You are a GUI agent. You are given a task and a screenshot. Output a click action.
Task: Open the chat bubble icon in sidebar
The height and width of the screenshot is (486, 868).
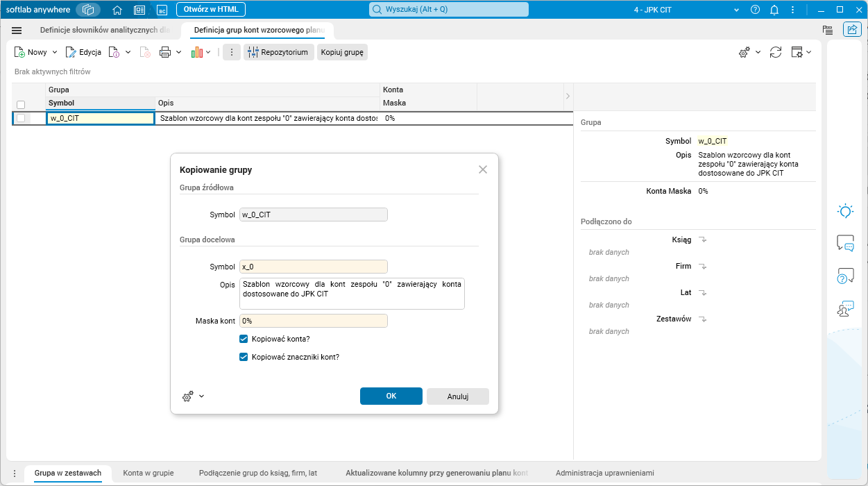[845, 243]
